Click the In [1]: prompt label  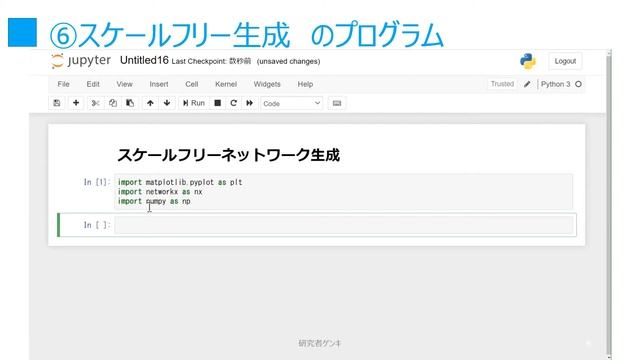pos(97,182)
